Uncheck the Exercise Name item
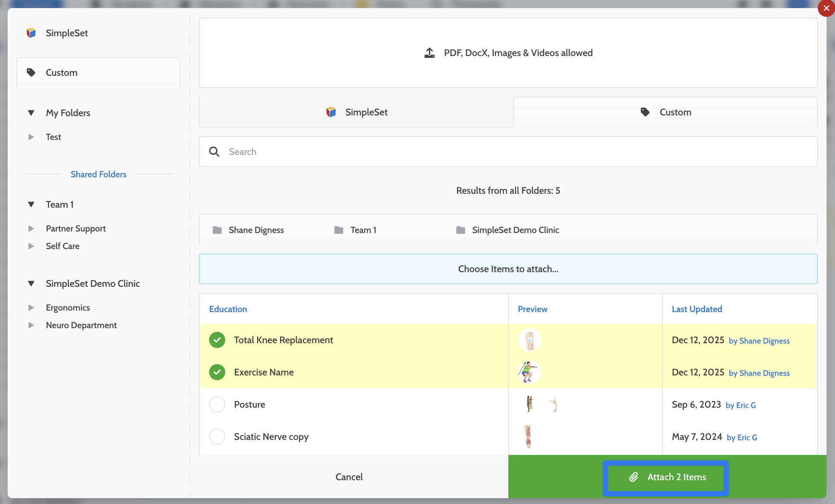 click(217, 372)
